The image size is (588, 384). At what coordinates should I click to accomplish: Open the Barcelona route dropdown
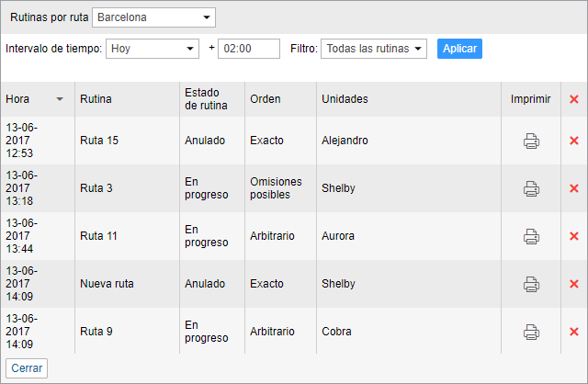(x=153, y=17)
